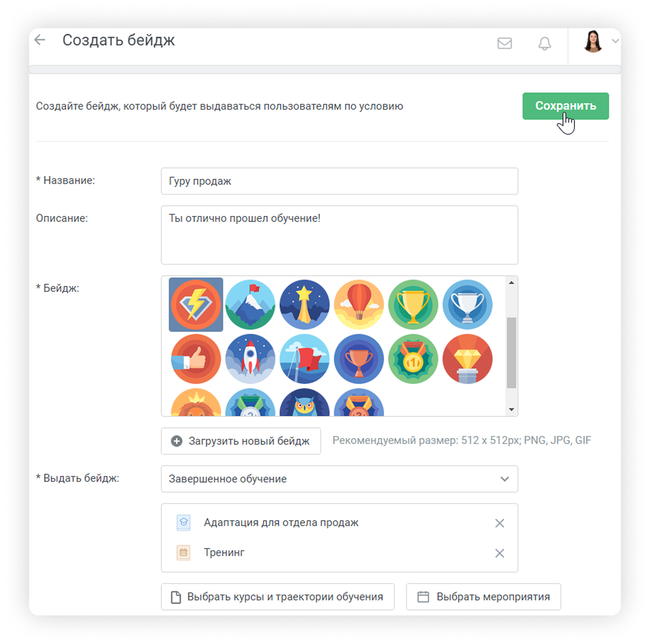Remove the Тренинг item
The image size is (650, 644).
pos(500,553)
